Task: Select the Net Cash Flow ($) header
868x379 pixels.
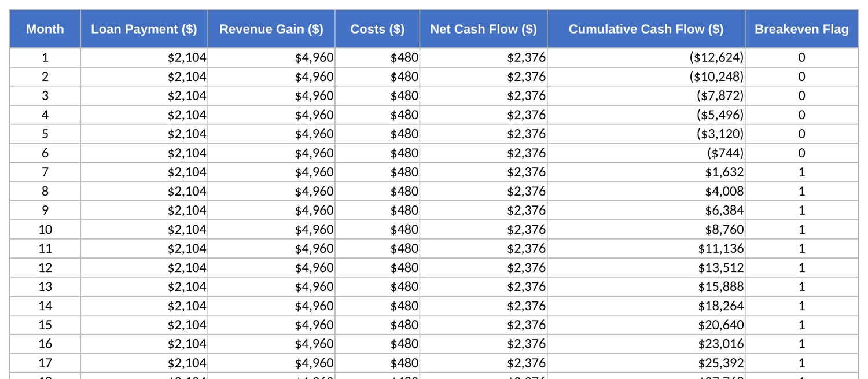Action: (x=484, y=29)
